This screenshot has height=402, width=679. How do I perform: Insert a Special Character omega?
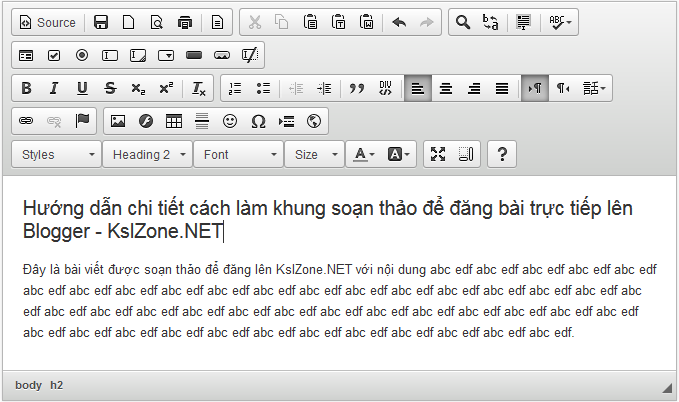point(258,121)
